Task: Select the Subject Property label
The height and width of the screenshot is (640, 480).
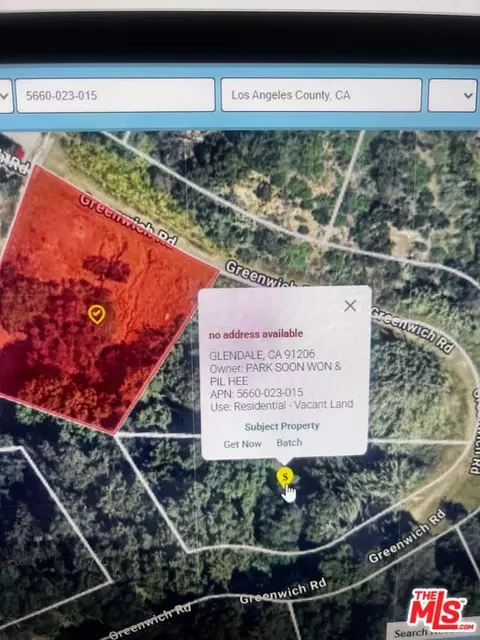Action: click(282, 426)
